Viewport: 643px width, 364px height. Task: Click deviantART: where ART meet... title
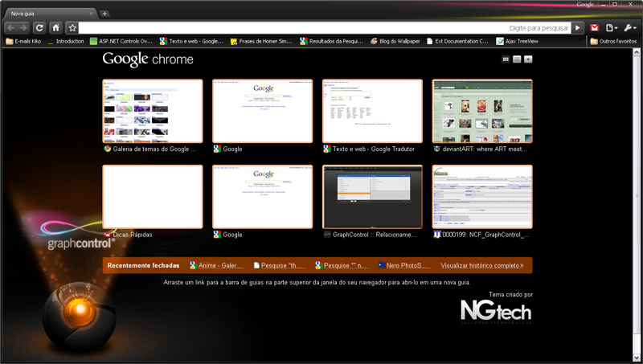485,149
